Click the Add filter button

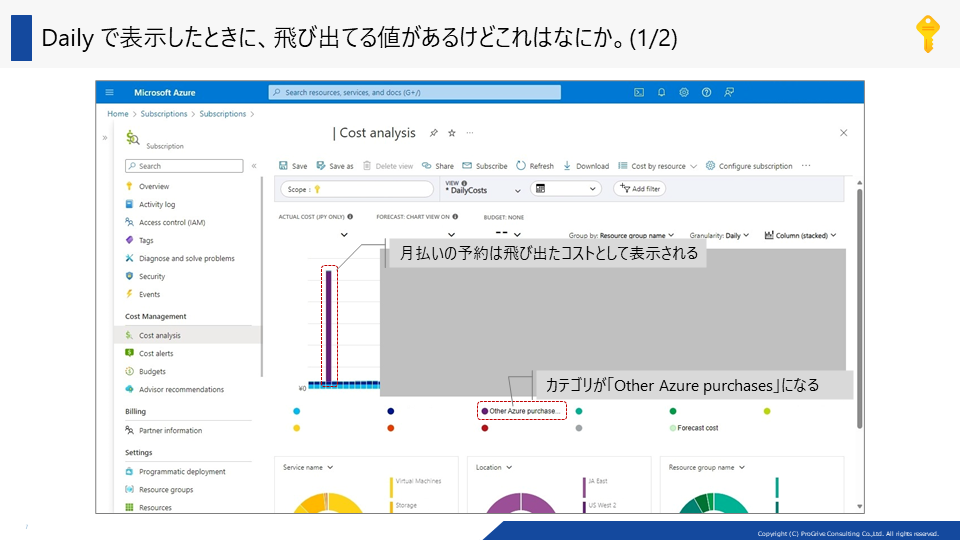[x=640, y=189]
